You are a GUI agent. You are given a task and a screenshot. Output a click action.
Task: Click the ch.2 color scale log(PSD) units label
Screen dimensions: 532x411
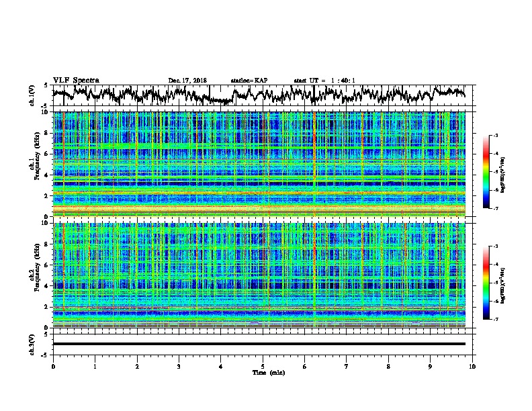(503, 285)
